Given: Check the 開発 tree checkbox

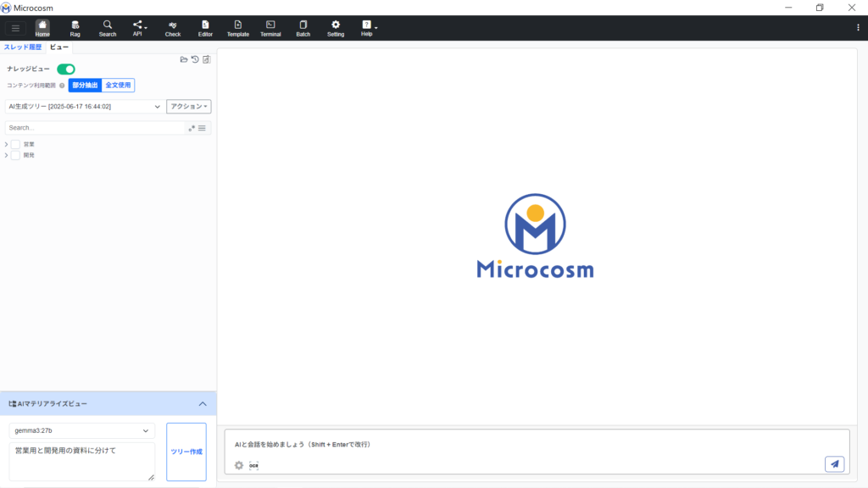Looking at the screenshot, I should (15, 156).
